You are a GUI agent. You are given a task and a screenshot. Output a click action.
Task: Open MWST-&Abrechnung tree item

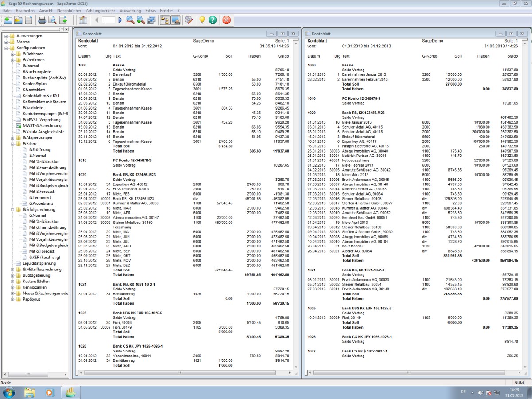(x=42, y=126)
